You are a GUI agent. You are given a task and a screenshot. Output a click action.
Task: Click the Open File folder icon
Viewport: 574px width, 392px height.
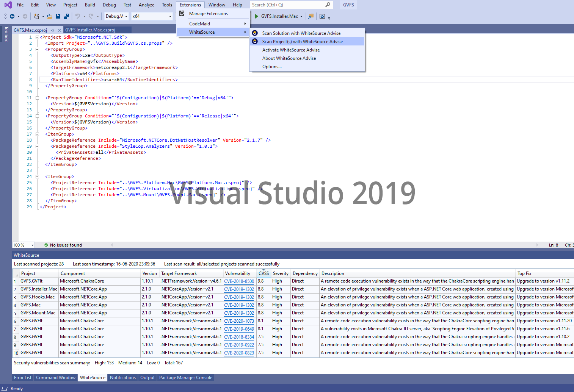[50, 16]
